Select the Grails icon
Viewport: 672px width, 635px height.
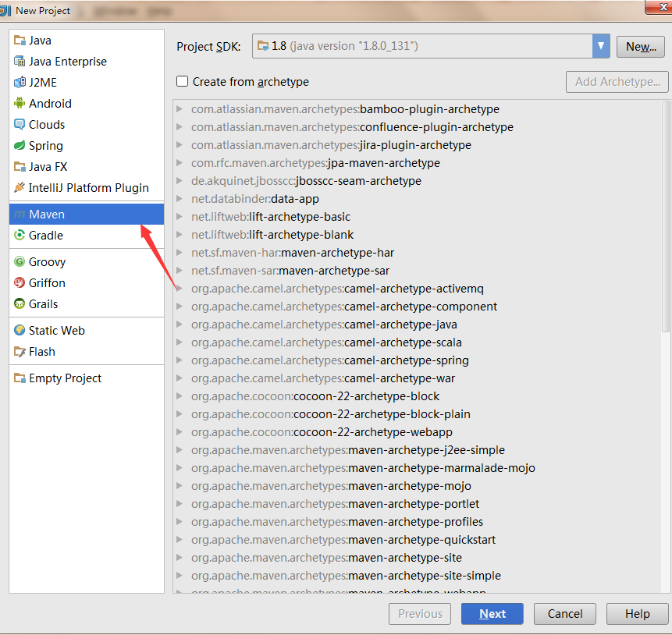[x=20, y=304]
